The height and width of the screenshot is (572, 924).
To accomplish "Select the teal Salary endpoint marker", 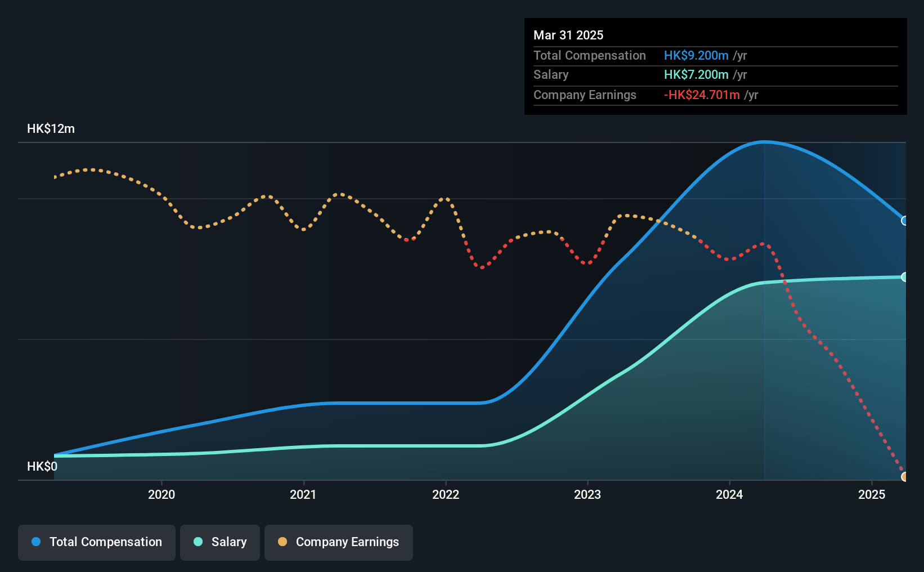I will click(x=905, y=277).
